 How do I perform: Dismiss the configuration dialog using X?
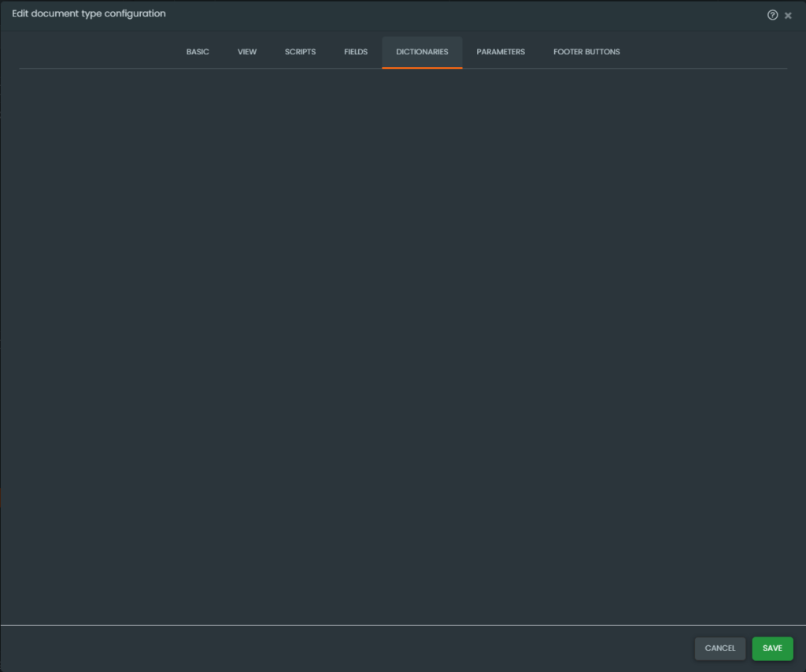[x=788, y=16]
